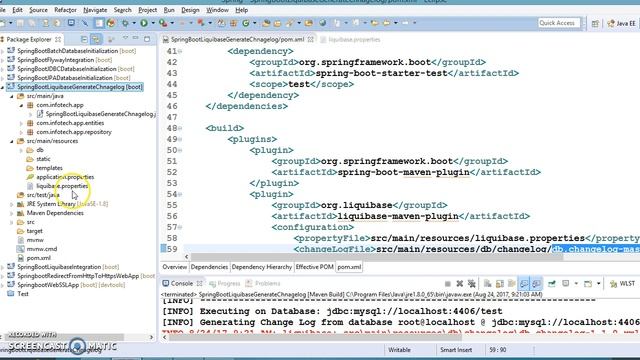Screen dimensions: 640x360
Task: Toggle Link with Editor in Package Explorer
Action: coord(96,40)
